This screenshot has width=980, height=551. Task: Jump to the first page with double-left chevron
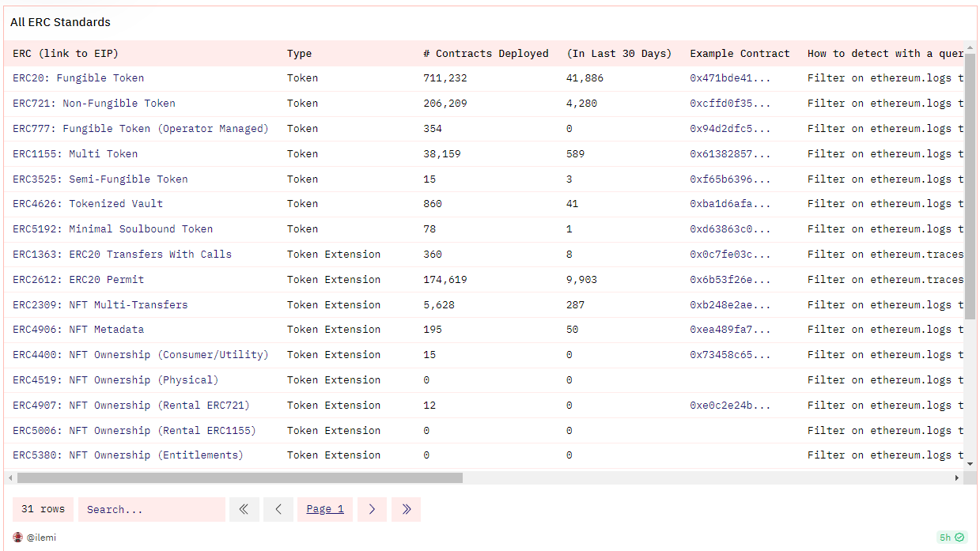(244, 509)
